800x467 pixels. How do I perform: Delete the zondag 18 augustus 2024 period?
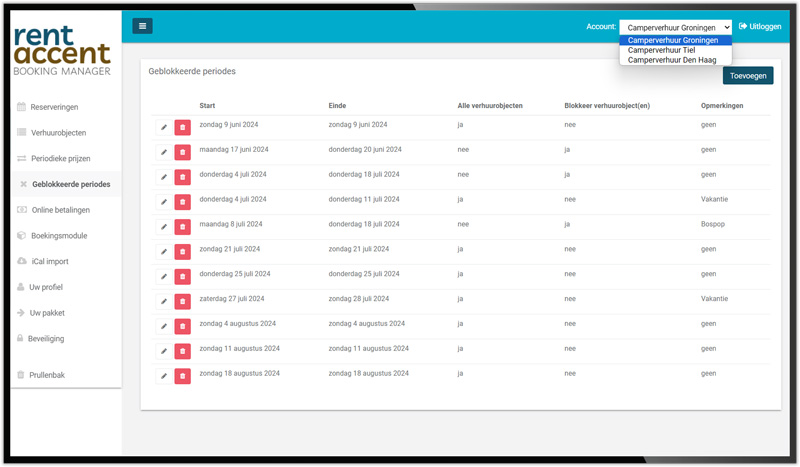point(183,376)
